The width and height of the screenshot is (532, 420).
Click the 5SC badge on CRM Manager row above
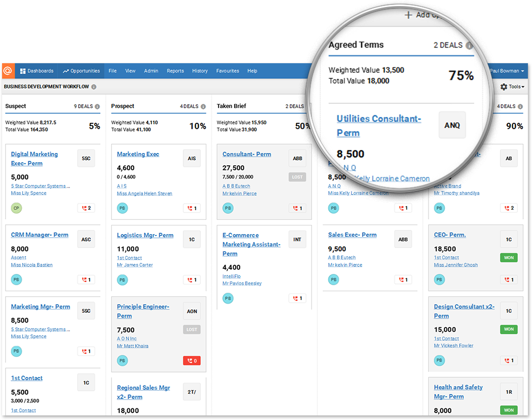click(x=86, y=158)
